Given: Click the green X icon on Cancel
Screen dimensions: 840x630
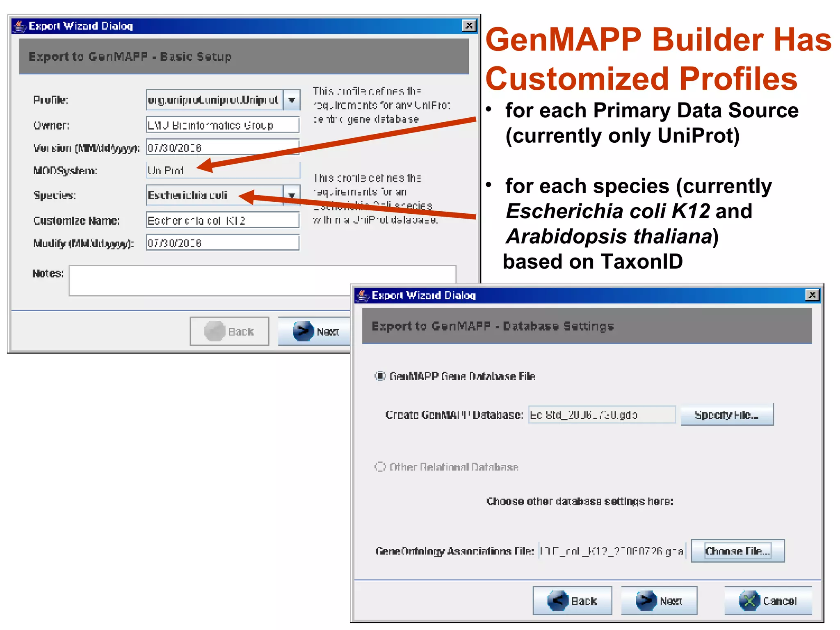Looking at the screenshot, I should coord(749,600).
